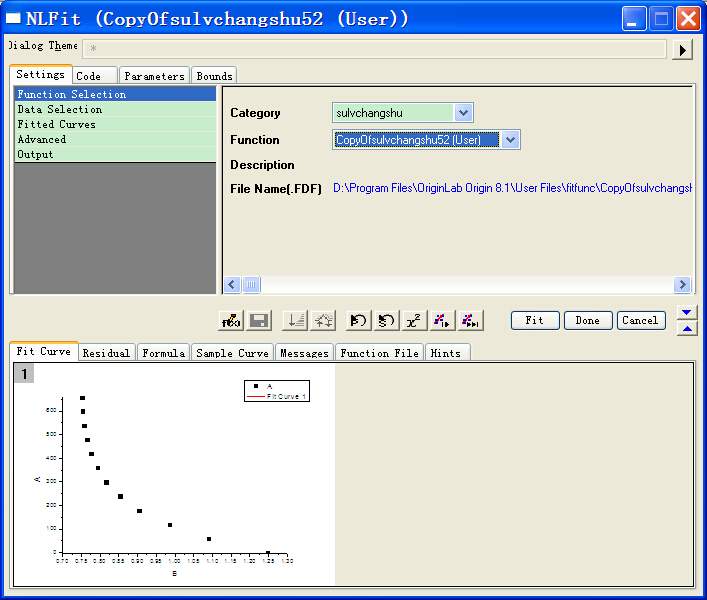The width and height of the screenshot is (707, 600).
Task: Click the Cancel button
Action: pyautogui.click(x=641, y=321)
